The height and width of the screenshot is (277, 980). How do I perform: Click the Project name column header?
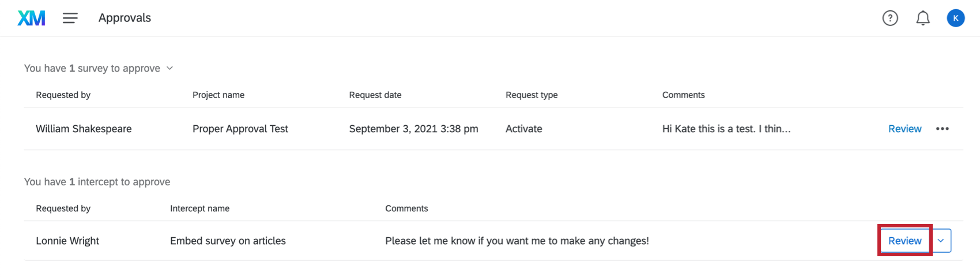218,95
